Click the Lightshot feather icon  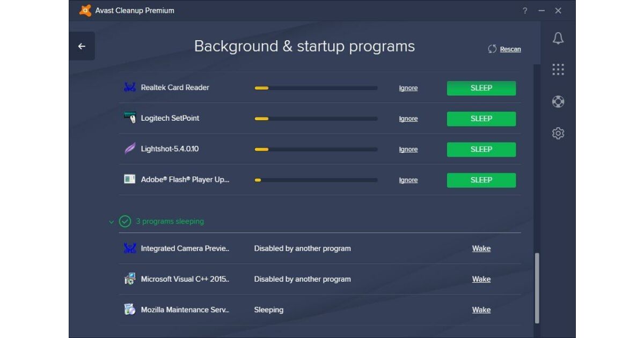pos(130,149)
